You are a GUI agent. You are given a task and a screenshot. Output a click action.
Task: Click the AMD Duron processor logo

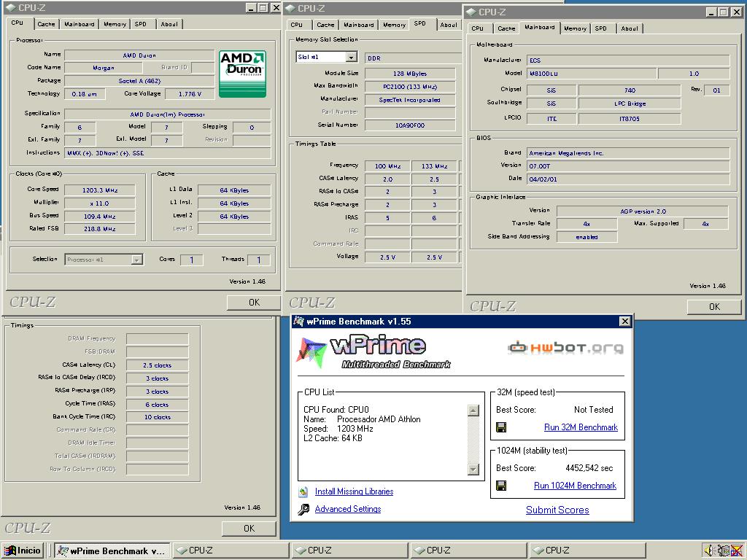[242, 74]
